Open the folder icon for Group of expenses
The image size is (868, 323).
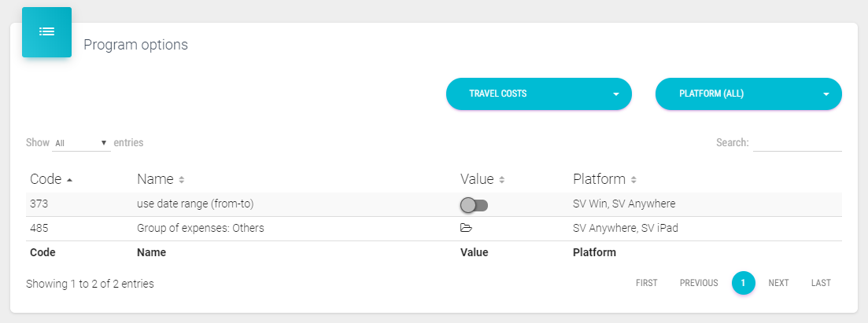click(x=466, y=228)
